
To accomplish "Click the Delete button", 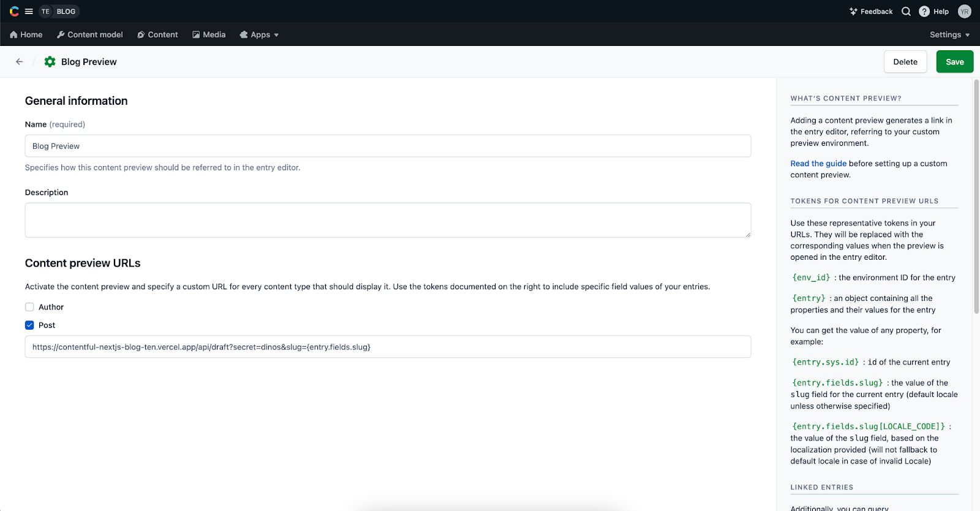I will (905, 61).
